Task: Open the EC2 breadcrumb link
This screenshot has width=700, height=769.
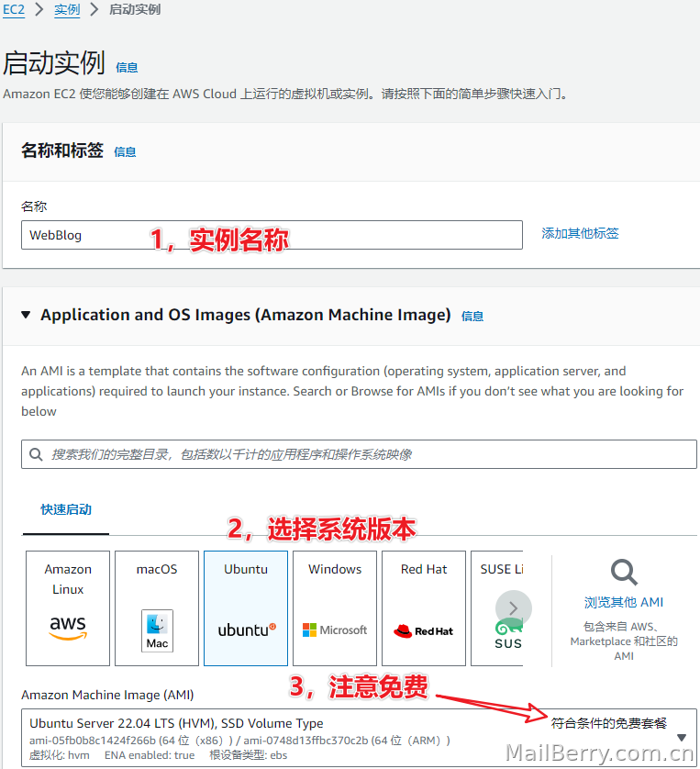Action: [x=14, y=9]
